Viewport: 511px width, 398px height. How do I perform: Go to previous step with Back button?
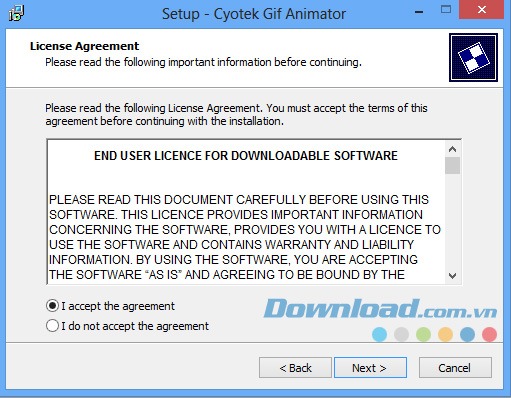pos(295,368)
